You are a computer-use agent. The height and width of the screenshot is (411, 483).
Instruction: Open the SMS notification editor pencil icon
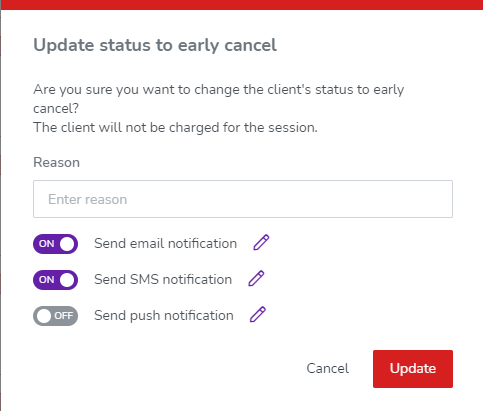256,278
